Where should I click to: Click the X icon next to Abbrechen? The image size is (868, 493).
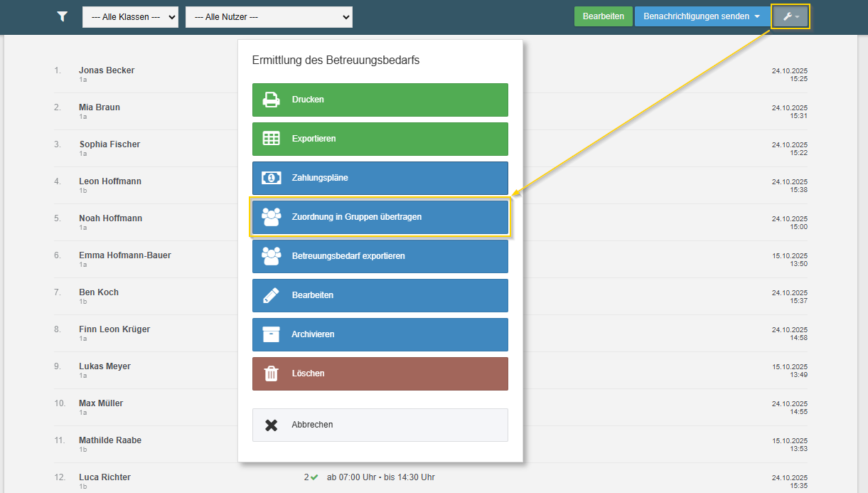point(271,425)
